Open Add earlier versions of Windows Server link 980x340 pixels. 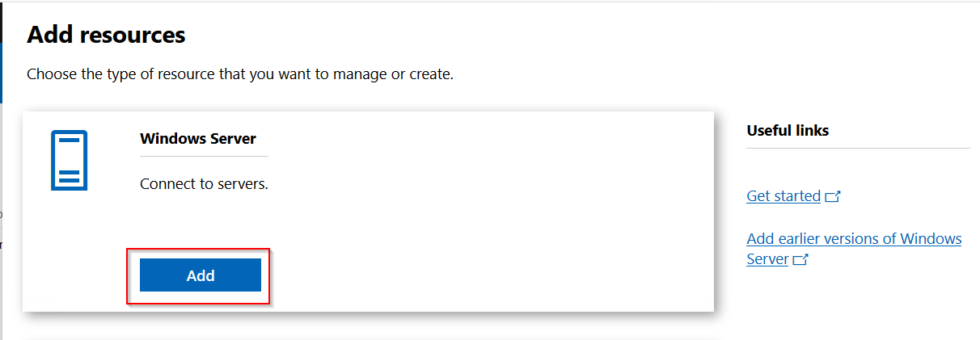[x=853, y=239]
